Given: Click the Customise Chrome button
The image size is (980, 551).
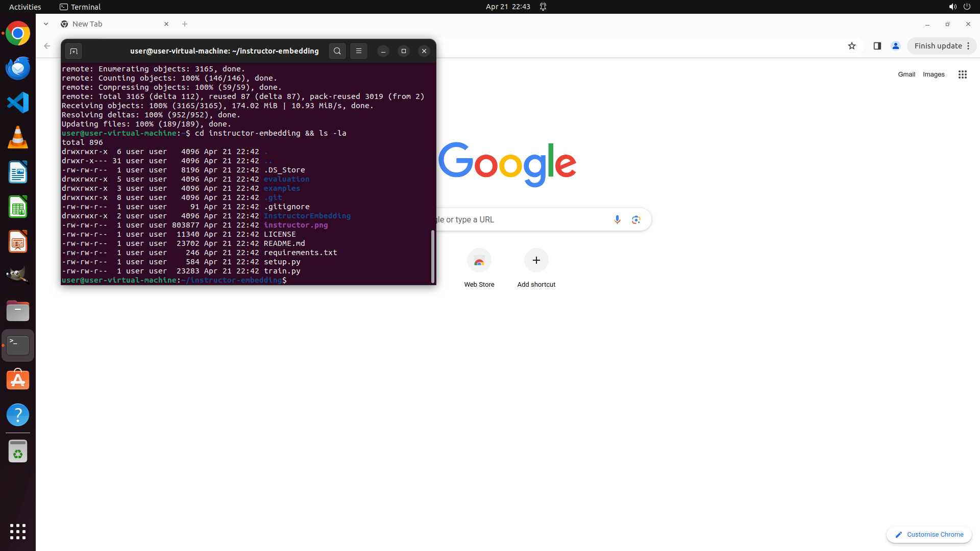Looking at the screenshot, I should pyautogui.click(x=929, y=534).
